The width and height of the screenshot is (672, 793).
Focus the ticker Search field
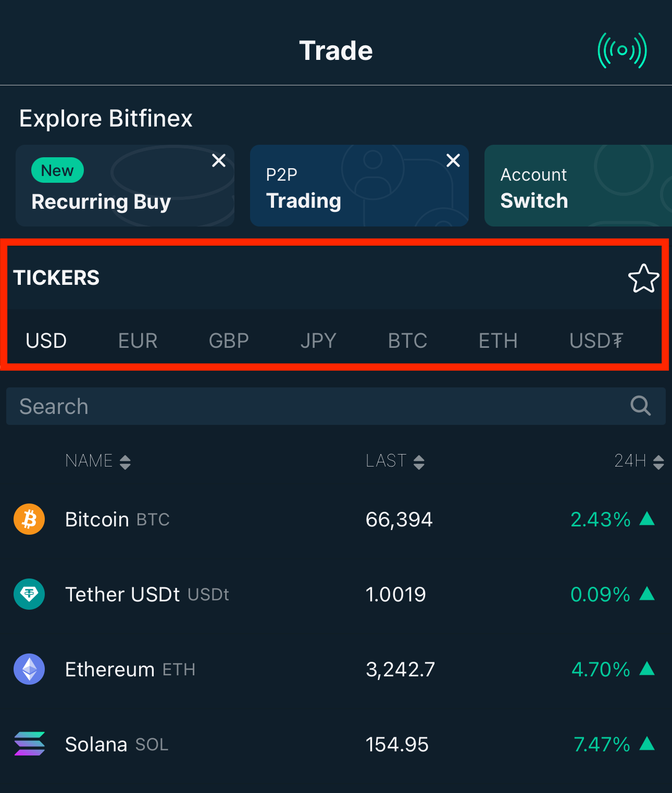336,406
